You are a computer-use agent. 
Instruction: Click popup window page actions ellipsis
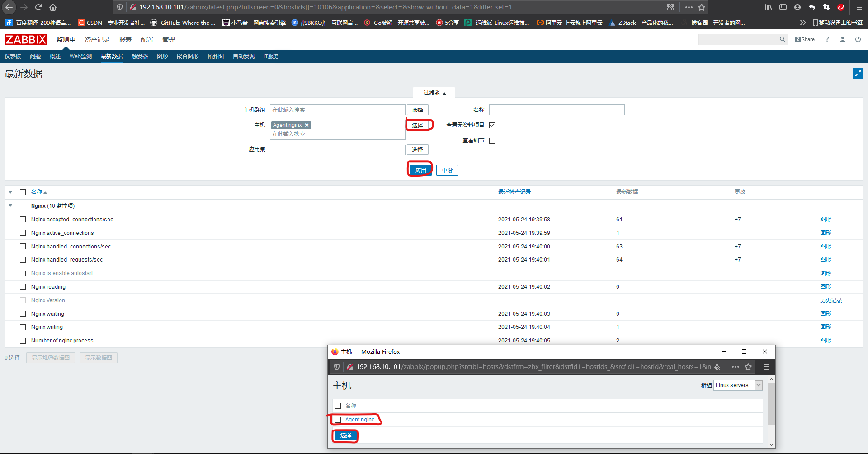(736, 367)
